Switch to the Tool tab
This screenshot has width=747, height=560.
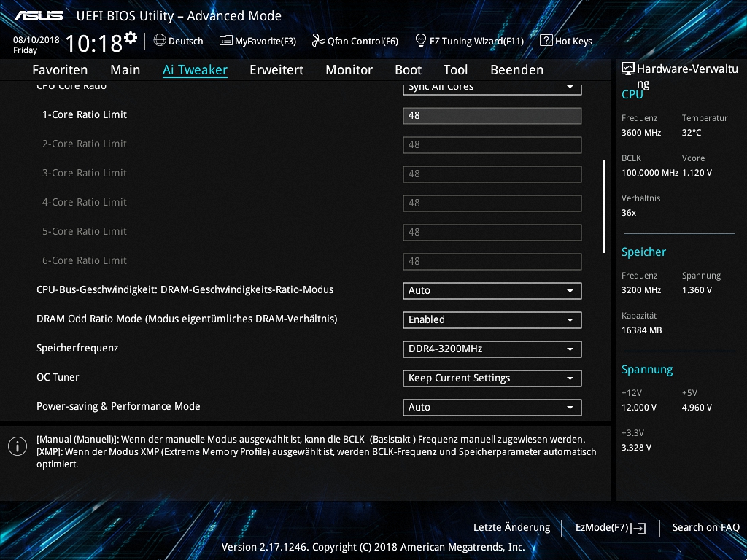point(455,69)
